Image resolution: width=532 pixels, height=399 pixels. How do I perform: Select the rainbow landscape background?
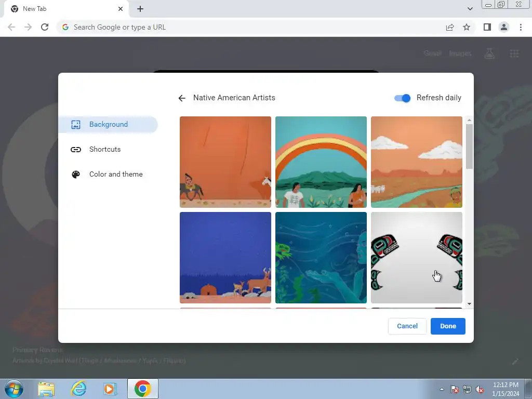pyautogui.click(x=321, y=162)
